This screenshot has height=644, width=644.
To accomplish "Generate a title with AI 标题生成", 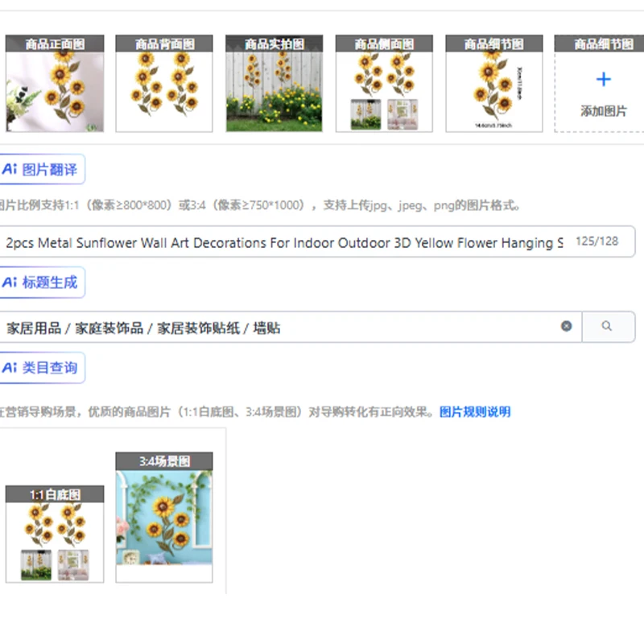I will pos(42,283).
